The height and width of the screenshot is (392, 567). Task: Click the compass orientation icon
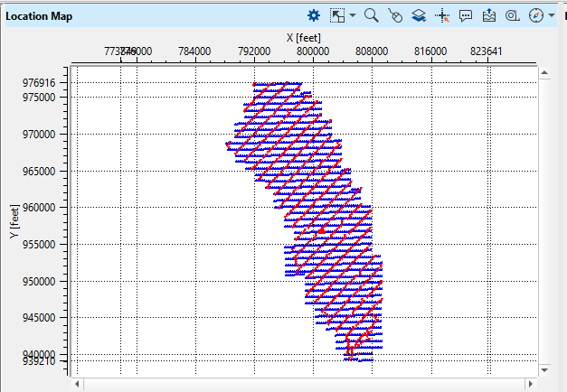click(536, 15)
